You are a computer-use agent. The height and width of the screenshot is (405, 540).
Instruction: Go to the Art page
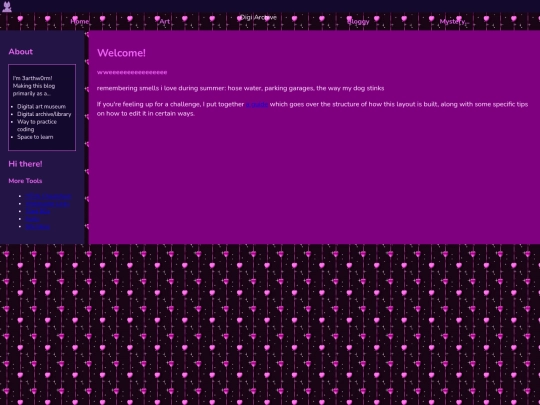pyautogui.click(x=165, y=21)
